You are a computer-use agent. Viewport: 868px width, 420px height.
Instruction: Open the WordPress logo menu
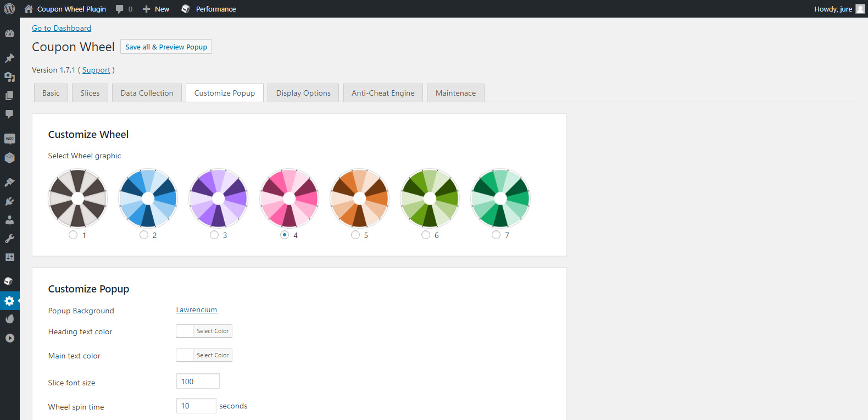pyautogui.click(x=9, y=9)
